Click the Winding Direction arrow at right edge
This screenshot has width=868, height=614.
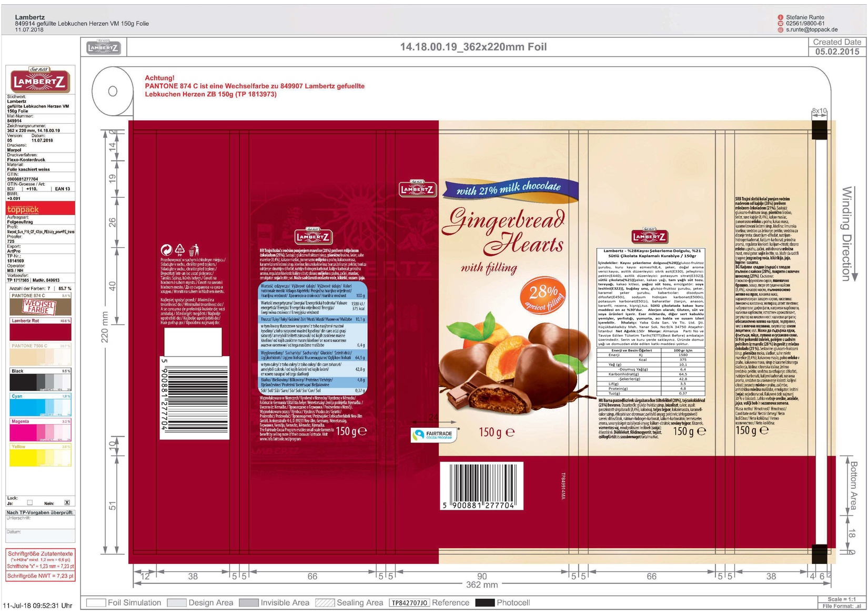[855, 235]
